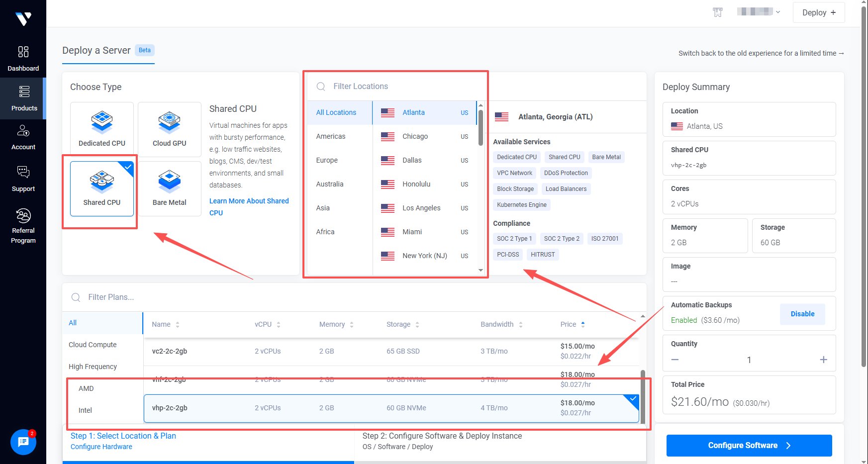Filter plans to High Frequency
The width and height of the screenshot is (868, 464).
[102, 367]
